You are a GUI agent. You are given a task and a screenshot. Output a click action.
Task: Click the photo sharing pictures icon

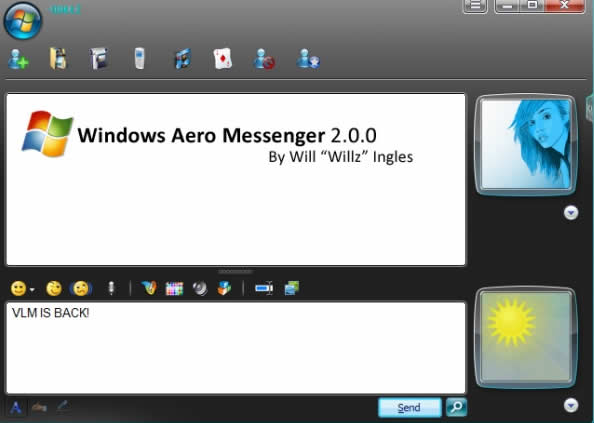click(x=292, y=288)
